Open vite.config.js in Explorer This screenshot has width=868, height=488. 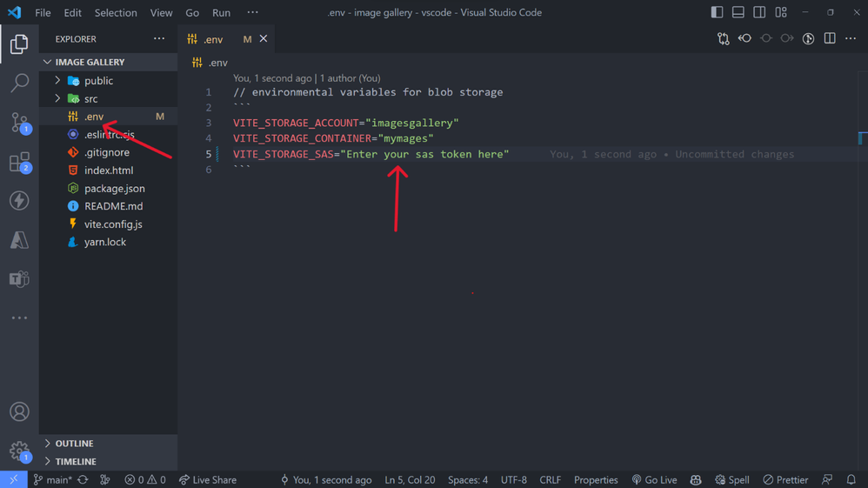(x=108, y=224)
